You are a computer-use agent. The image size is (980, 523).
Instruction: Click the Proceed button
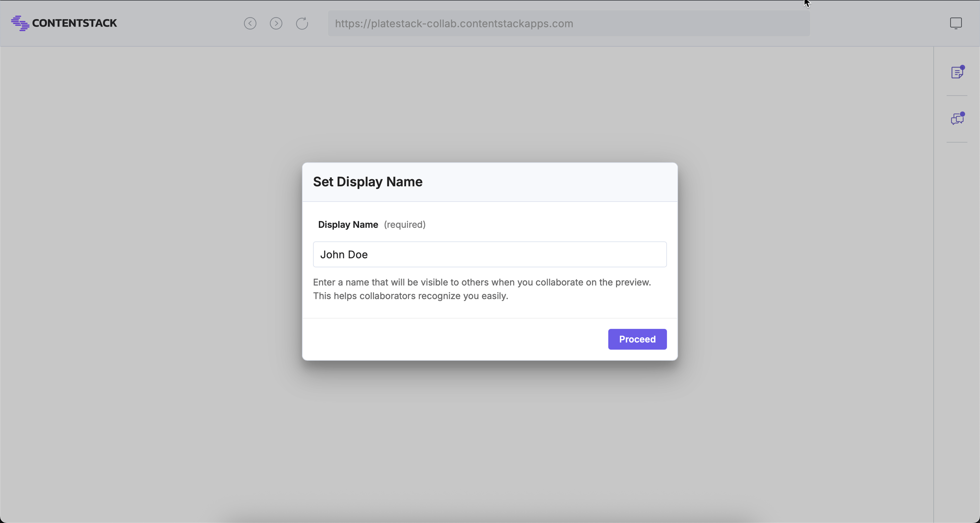click(x=637, y=339)
